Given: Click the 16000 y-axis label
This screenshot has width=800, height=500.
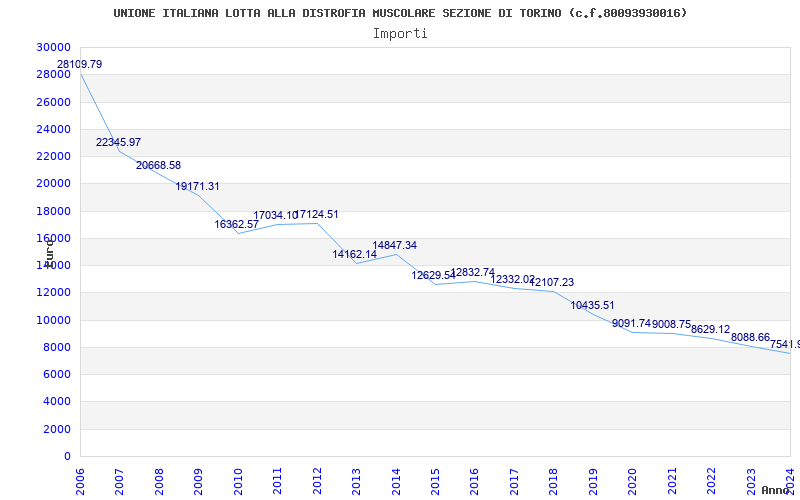Looking at the screenshot, I should 53,238.
